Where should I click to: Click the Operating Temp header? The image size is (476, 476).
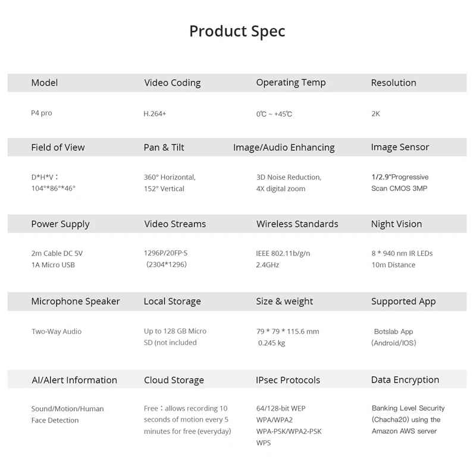pos(291,83)
